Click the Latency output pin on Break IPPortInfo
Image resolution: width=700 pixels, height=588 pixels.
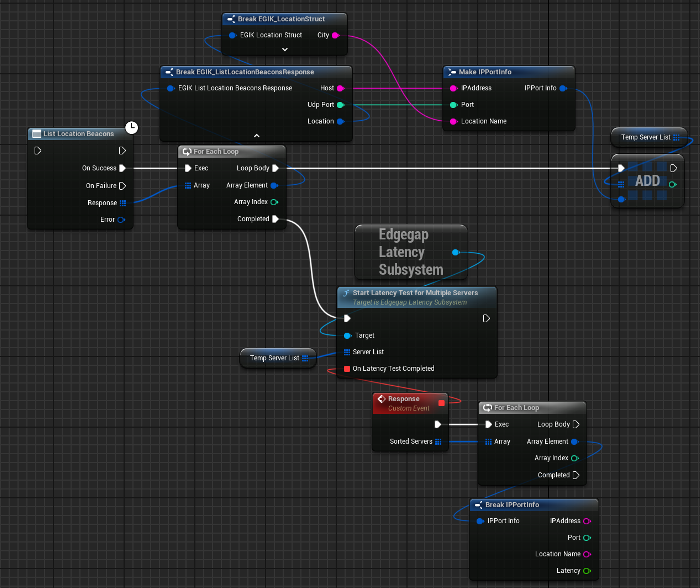[587, 571]
